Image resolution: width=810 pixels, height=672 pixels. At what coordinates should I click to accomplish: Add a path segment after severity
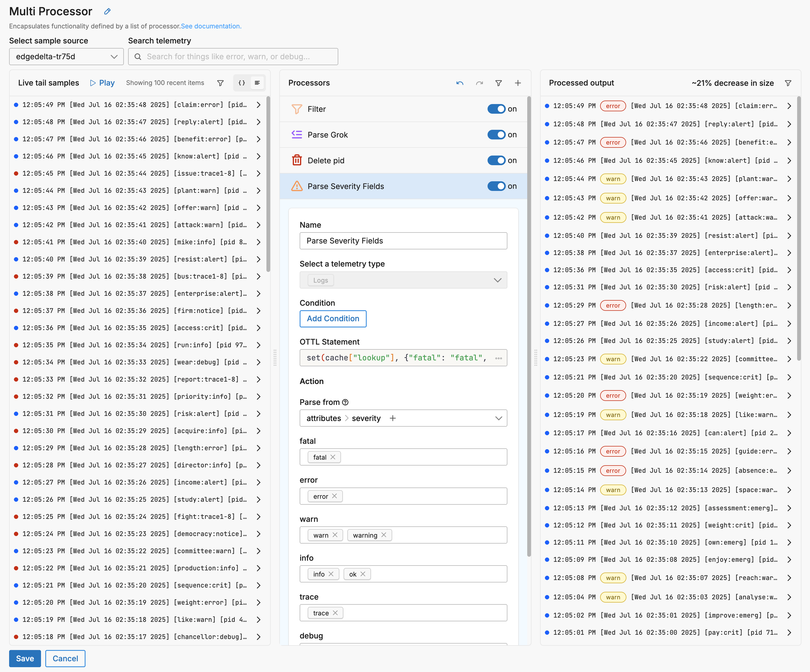pyautogui.click(x=393, y=418)
